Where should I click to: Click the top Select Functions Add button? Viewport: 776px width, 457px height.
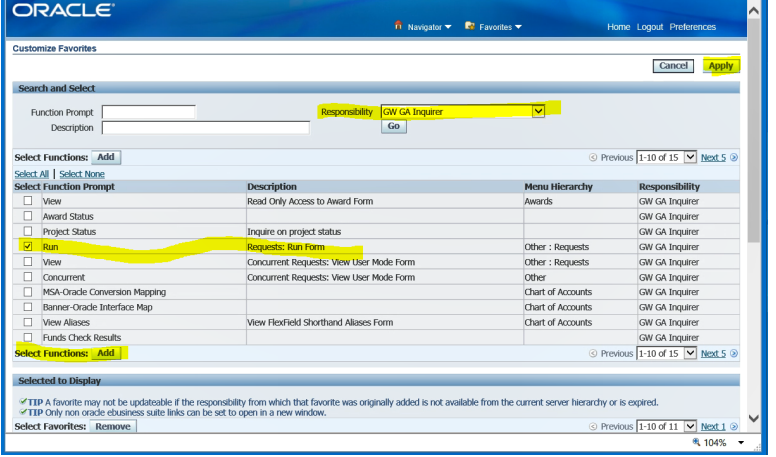[x=106, y=157]
